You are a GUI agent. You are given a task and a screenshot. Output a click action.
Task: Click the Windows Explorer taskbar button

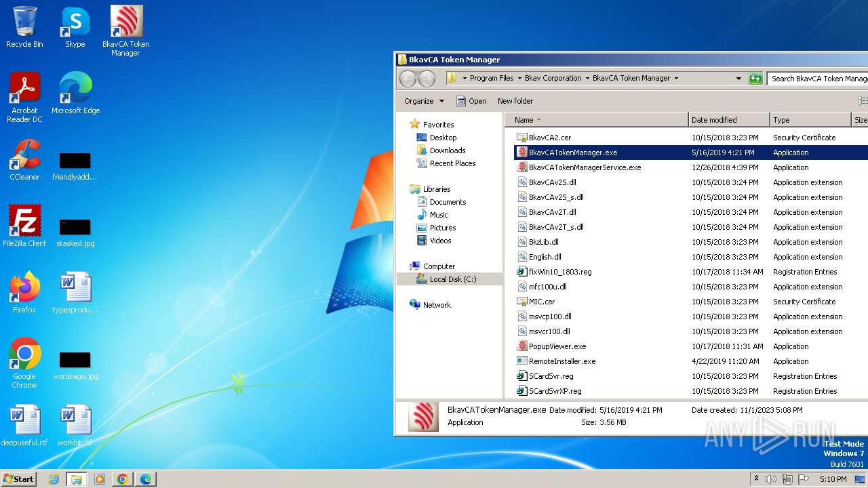coord(77,479)
